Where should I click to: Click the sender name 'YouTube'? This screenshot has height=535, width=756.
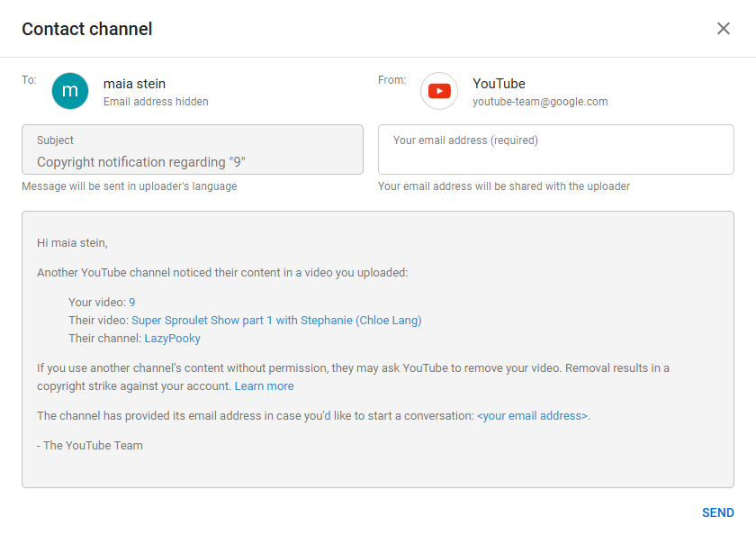pos(499,84)
